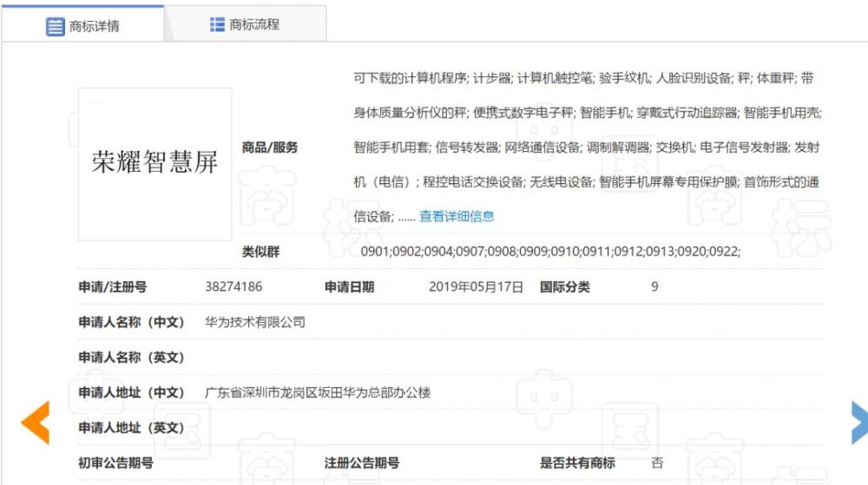Go to next record with blue right arrow
Screen dimensions: 868x485
(859, 422)
